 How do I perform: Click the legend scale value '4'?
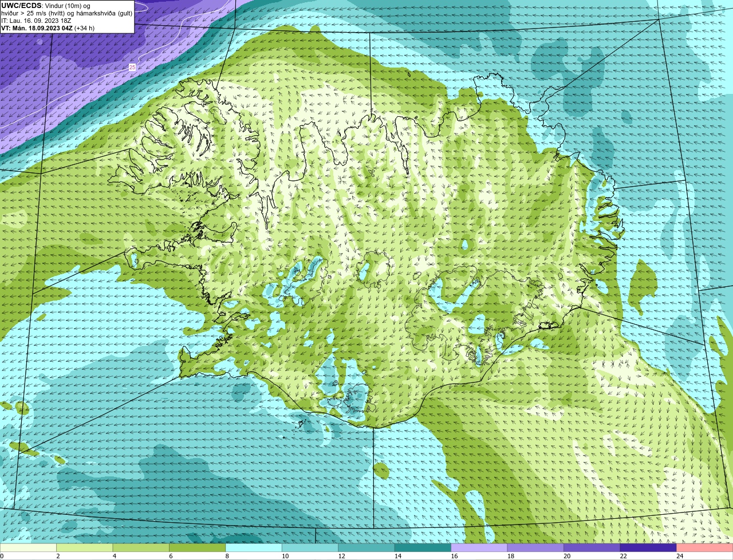click(114, 556)
